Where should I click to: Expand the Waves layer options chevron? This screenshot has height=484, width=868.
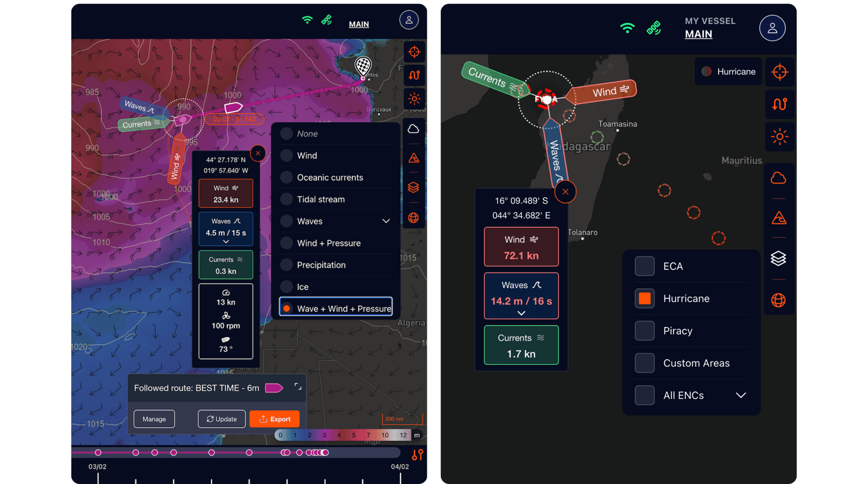386,221
